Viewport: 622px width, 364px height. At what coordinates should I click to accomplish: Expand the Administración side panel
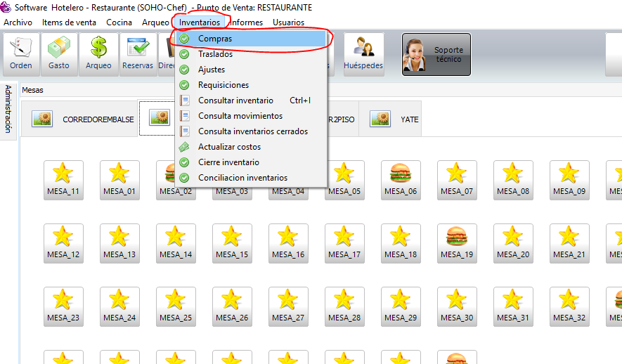(x=8, y=109)
